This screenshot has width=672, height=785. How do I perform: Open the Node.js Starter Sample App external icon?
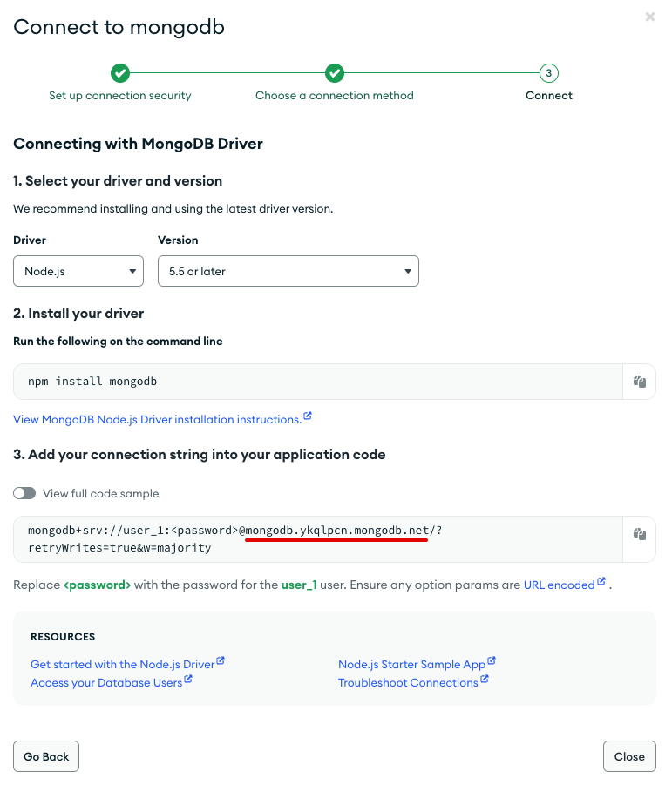click(492, 660)
